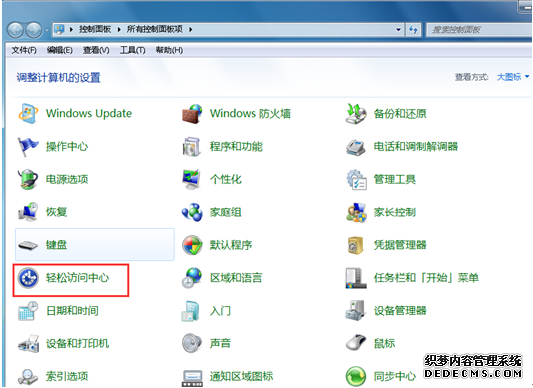Screen dimensions: 533x388
Task: Open the recent pages dropdown beside Forward
Action: 47,30
